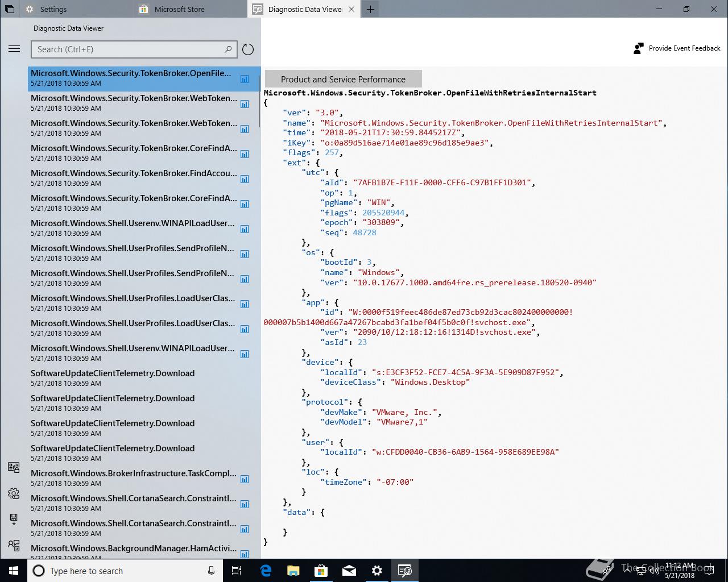Click the Cortana microphone icon
Image resolution: width=728 pixels, height=582 pixels.
[x=211, y=571]
